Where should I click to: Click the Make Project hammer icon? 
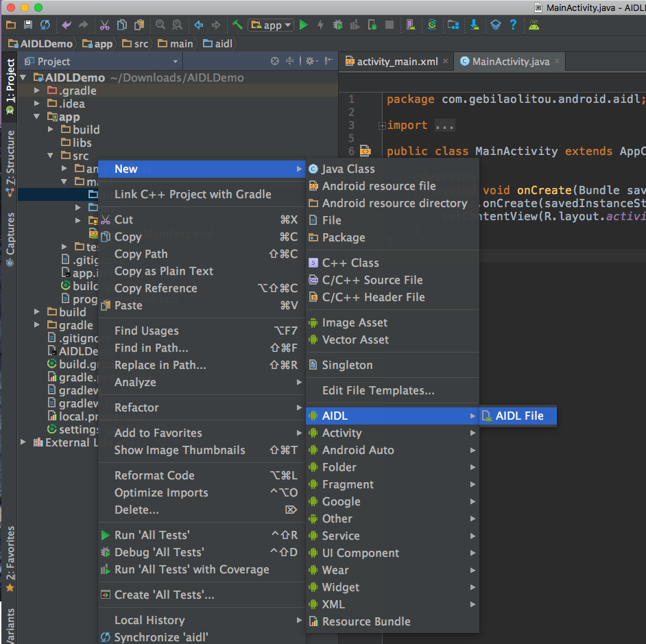pyautogui.click(x=237, y=25)
